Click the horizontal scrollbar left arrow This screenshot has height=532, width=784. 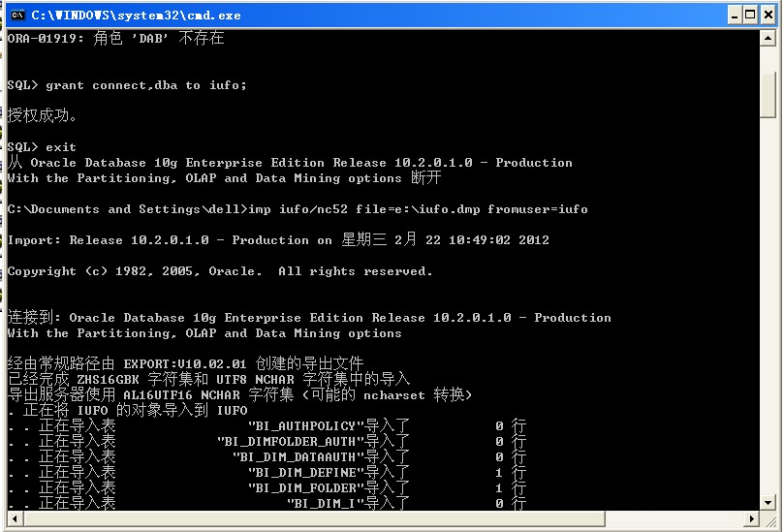click(x=15, y=518)
